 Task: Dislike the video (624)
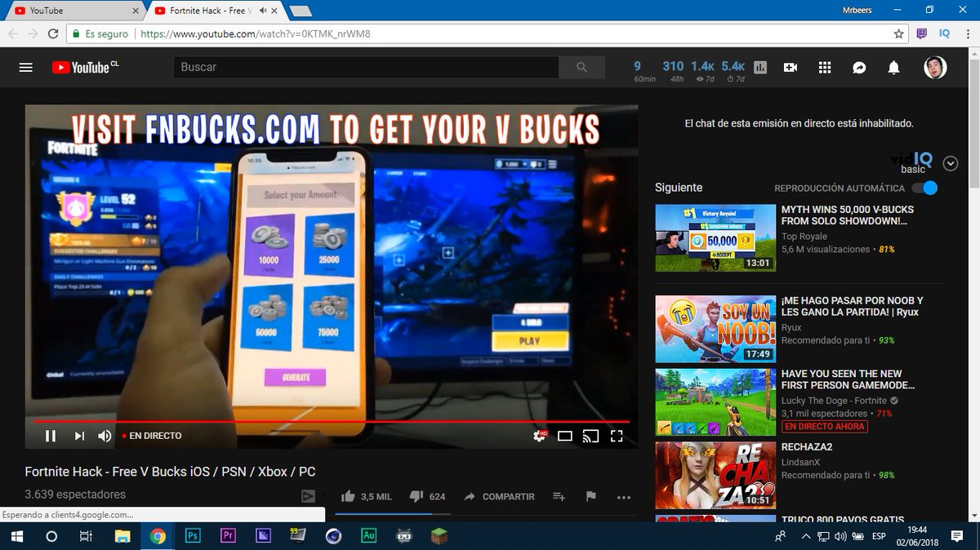coord(427,496)
